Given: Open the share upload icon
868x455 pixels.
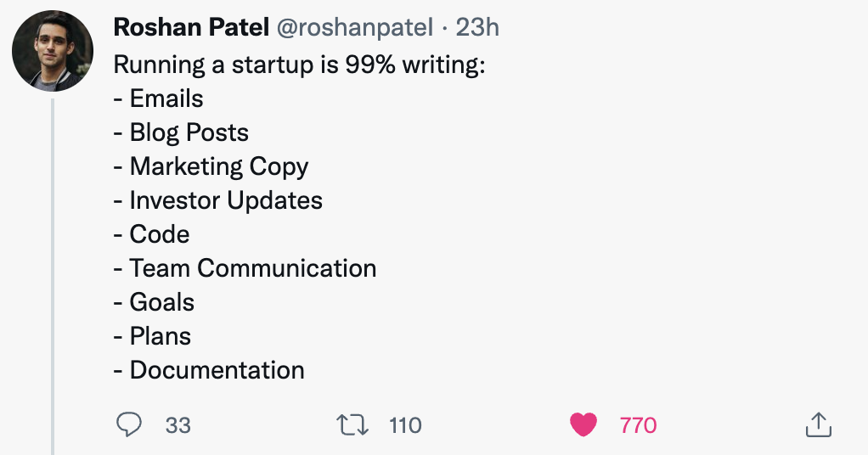Looking at the screenshot, I should [x=819, y=424].
